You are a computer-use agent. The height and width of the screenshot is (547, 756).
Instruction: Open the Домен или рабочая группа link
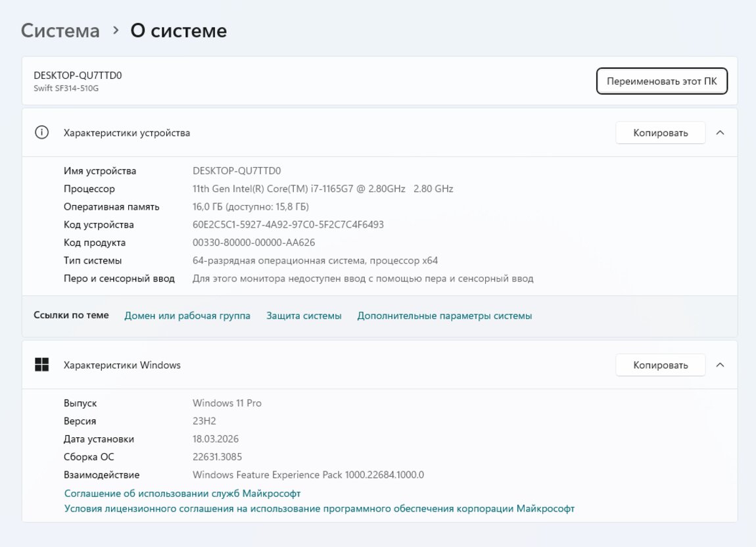pyautogui.click(x=187, y=316)
